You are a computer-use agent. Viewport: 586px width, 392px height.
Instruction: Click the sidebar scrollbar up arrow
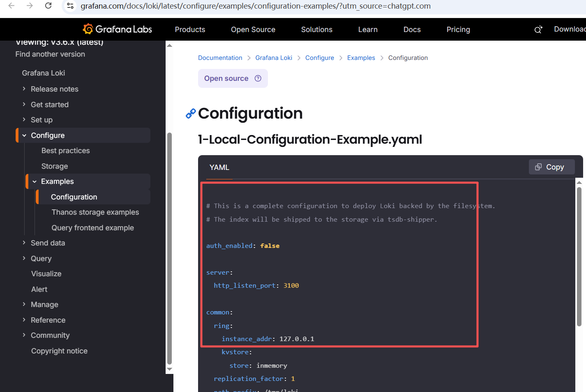coord(169,45)
